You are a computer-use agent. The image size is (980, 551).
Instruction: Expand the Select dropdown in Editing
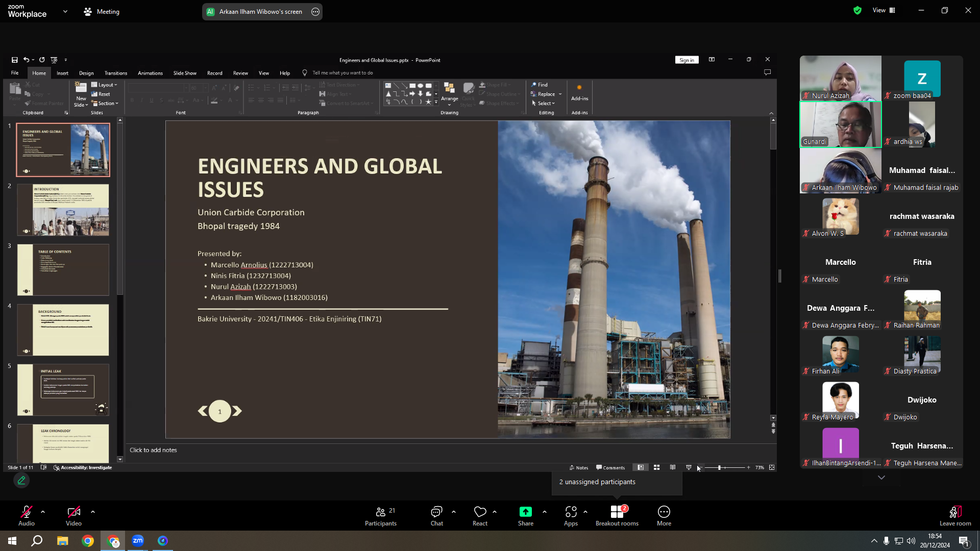coord(543,103)
